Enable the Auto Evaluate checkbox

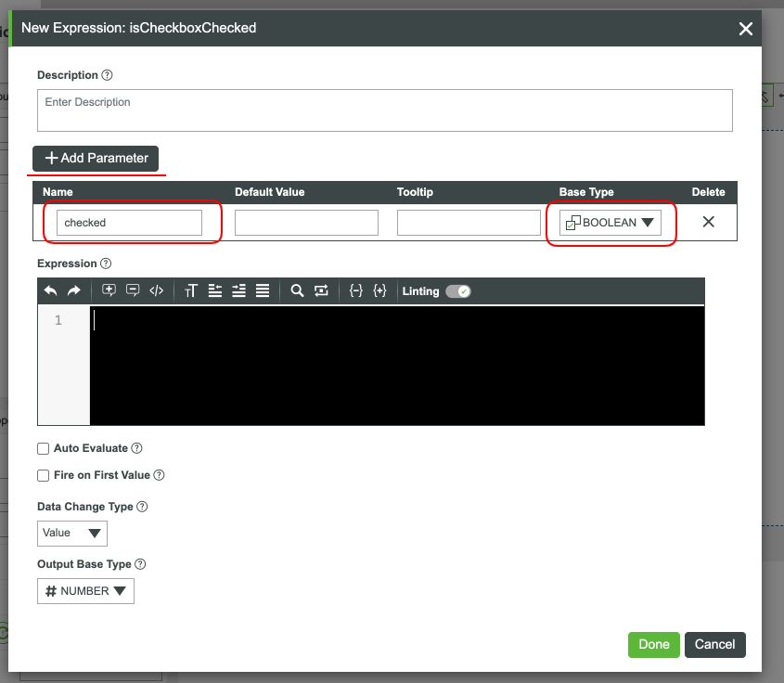pyautogui.click(x=43, y=448)
